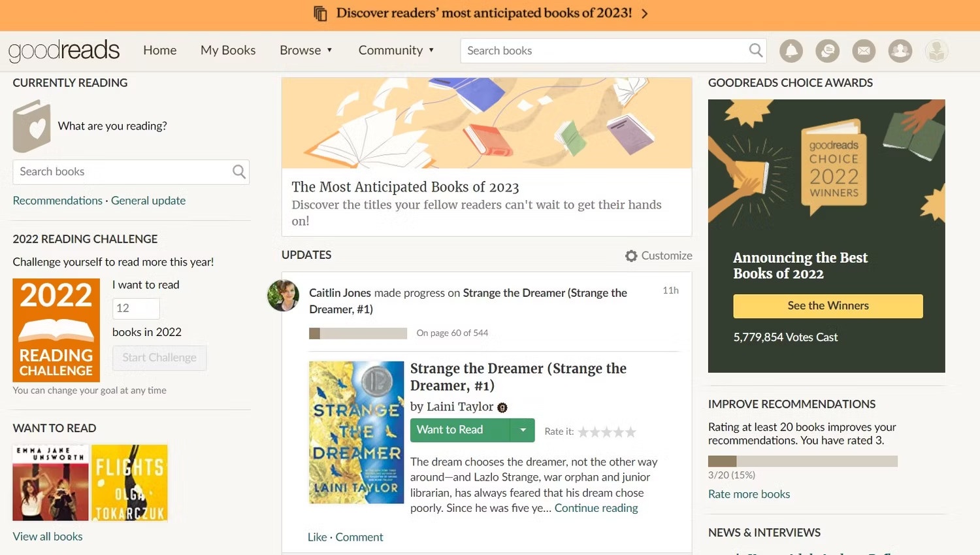Expand the Browse dropdown menu
The height and width of the screenshot is (555, 980).
(306, 50)
